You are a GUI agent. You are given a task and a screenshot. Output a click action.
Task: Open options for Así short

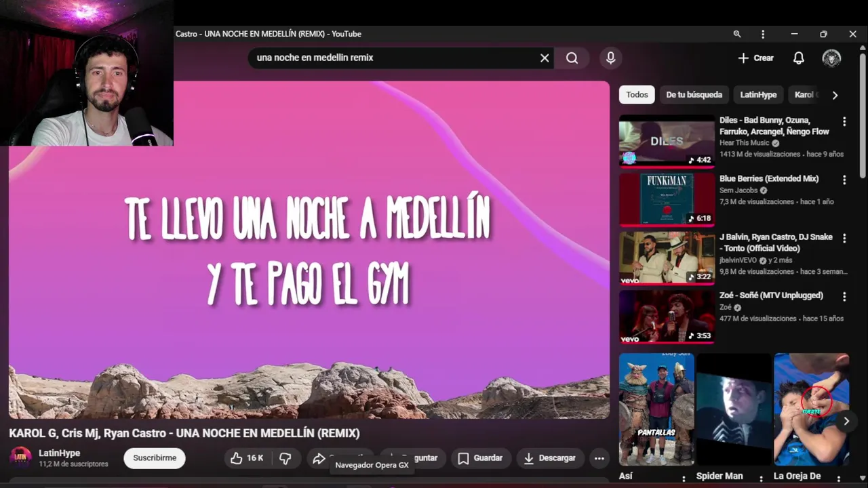[684, 478]
